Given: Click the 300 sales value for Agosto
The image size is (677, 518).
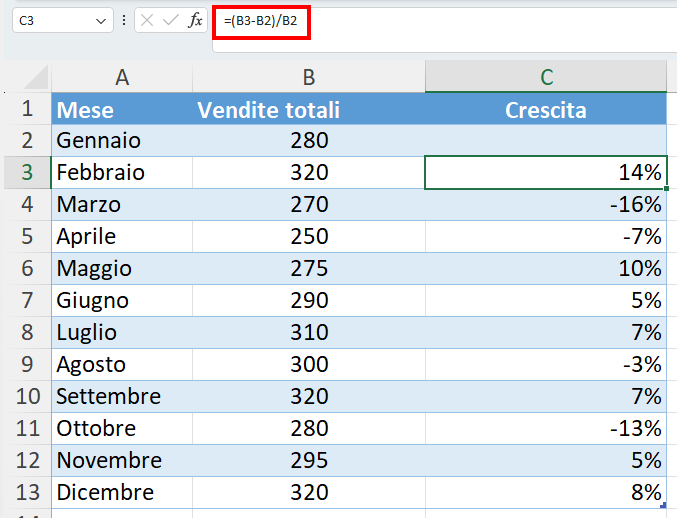Looking at the screenshot, I should pyautogui.click(x=309, y=364).
